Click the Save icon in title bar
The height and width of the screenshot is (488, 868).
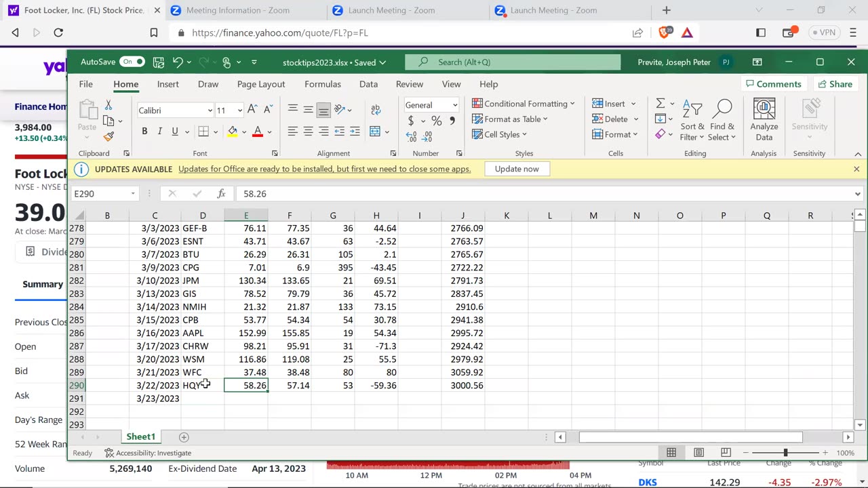click(159, 62)
